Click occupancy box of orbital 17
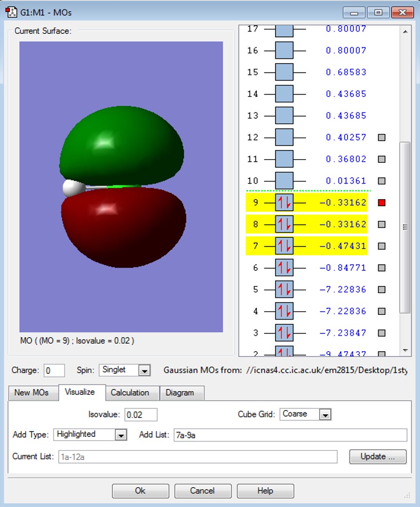The width and height of the screenshot is (420, 507). [x=284, y=31]
